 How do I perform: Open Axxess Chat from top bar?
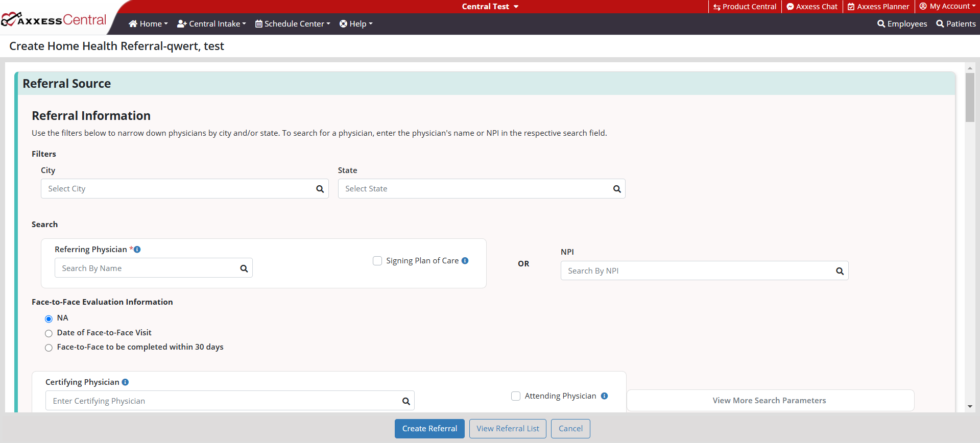[x=812, y=7]
